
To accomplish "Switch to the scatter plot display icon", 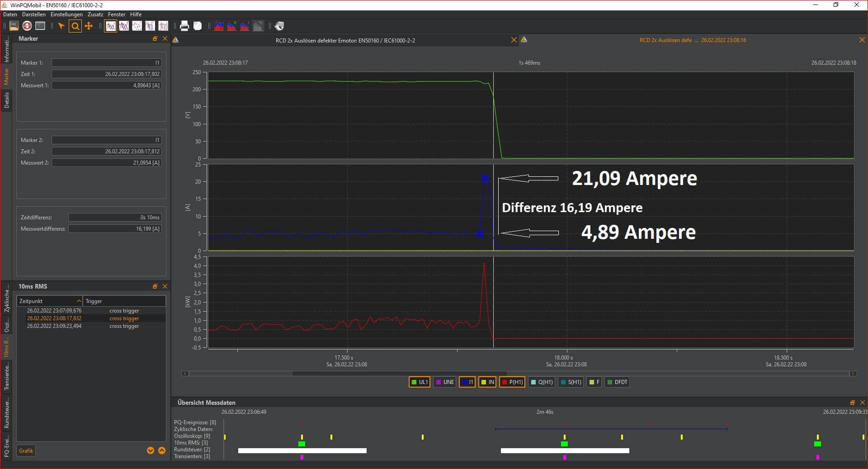I will click(x=137, y=26).
